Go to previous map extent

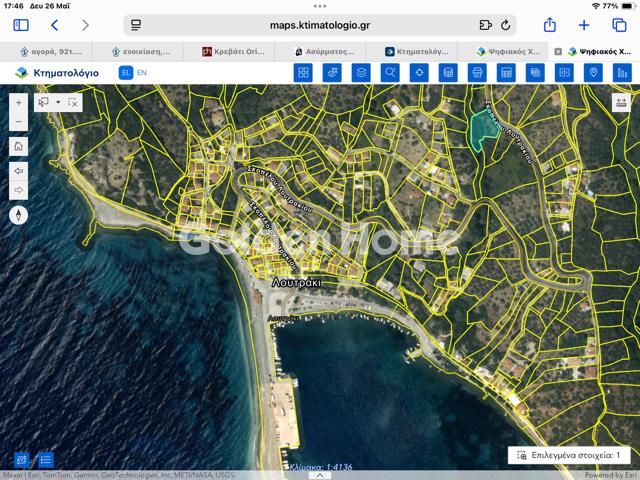[19, 171]
